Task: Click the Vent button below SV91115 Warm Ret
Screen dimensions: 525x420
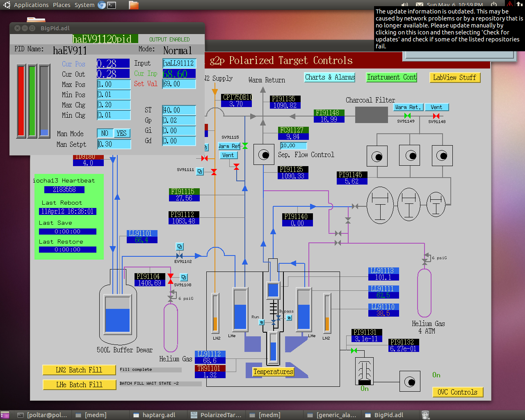Action: click(x=228, y=155)
